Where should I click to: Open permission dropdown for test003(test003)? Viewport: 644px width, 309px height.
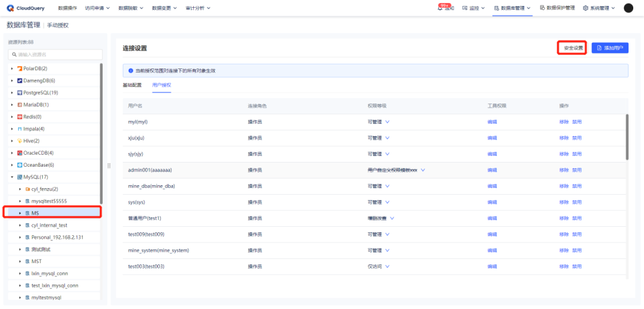coord(387,266)
